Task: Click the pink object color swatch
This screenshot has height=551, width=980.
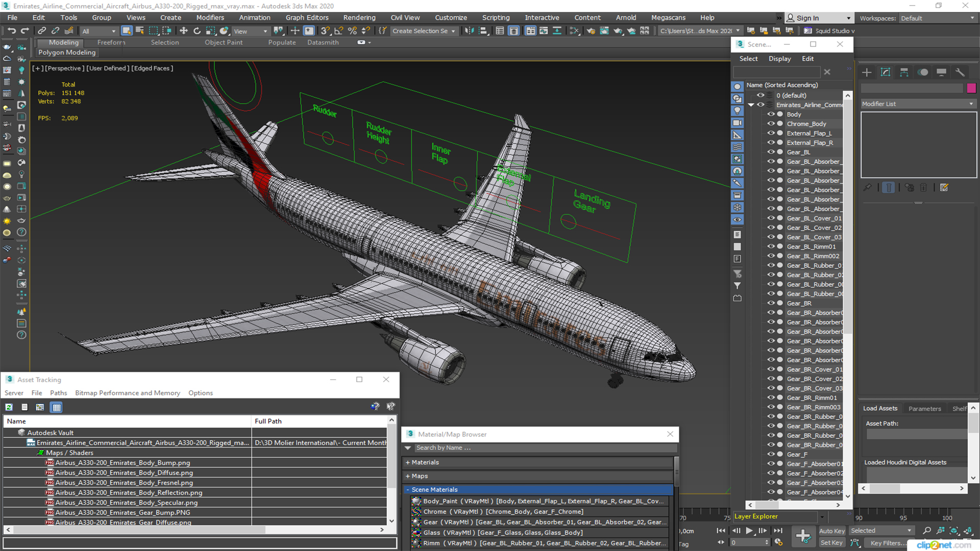Action: tap(971, 88)
